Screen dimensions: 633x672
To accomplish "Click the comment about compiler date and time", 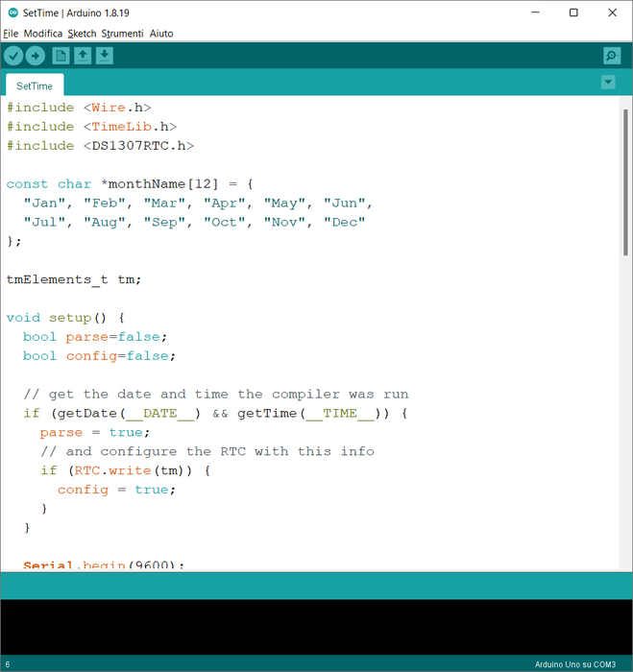I will click(216, 394).
